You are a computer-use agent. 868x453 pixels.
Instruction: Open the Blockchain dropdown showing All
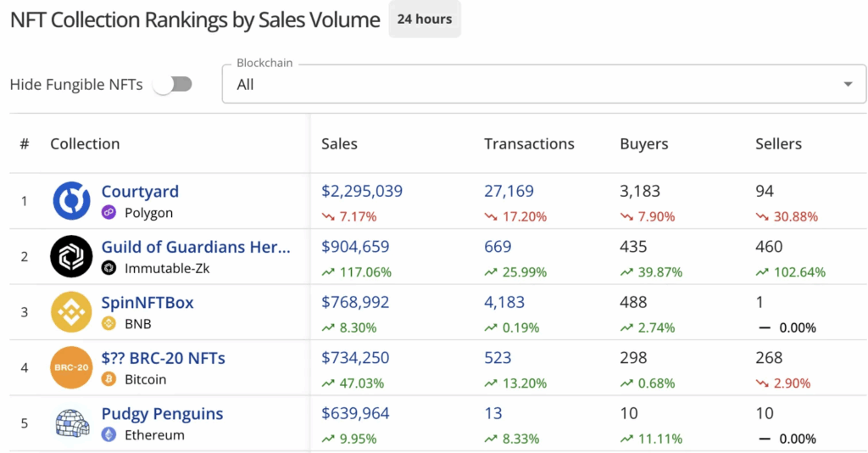click(x=543, y=84)
